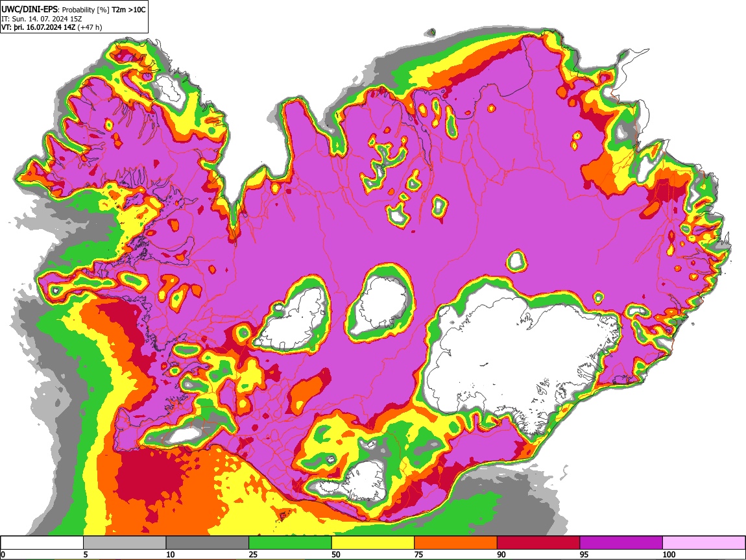Screen dimensions: 746x560
Task: Click the legend value '75'
Action: pyautogui.click(x=418, y=554)
